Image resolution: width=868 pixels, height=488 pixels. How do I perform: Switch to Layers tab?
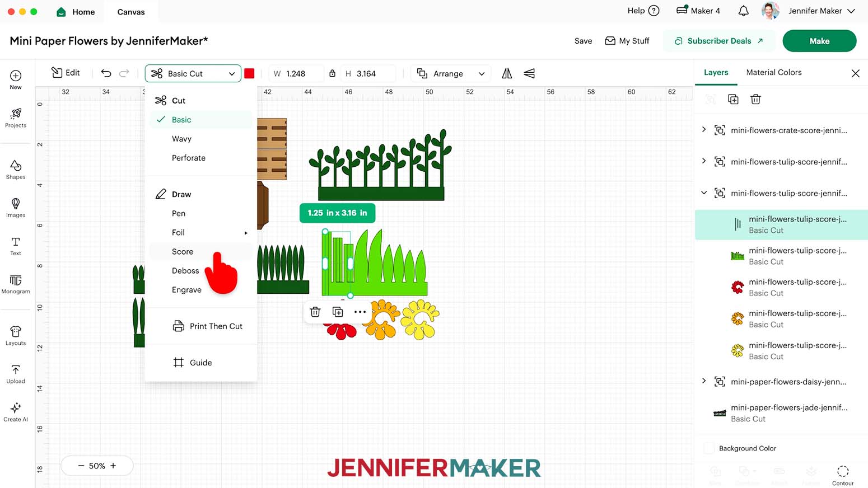[x=716, y=72]
